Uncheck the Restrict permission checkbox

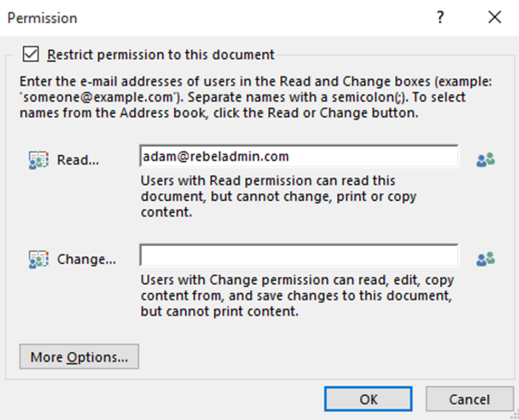(x=31, y=54)
